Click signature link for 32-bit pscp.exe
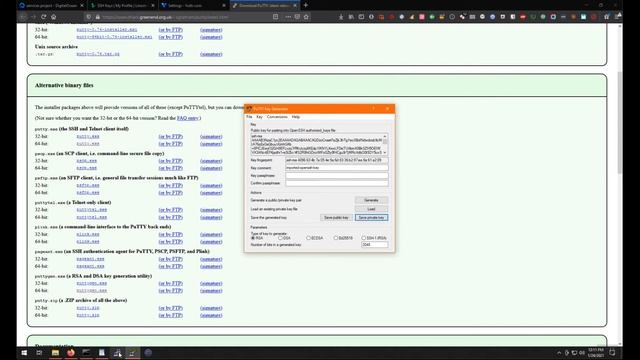The image size is (640, 360). [211, 161]
